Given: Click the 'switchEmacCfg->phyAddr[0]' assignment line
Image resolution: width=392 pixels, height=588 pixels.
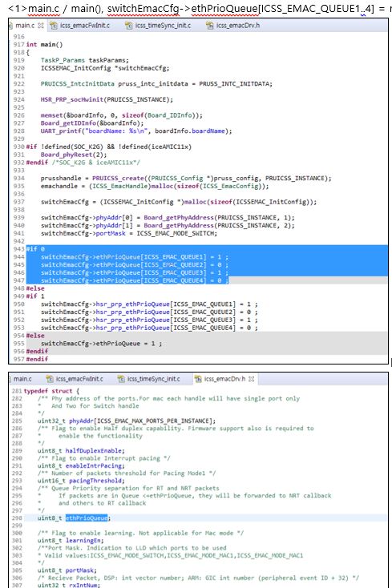Looking at the screenshot, I should 168,218.
